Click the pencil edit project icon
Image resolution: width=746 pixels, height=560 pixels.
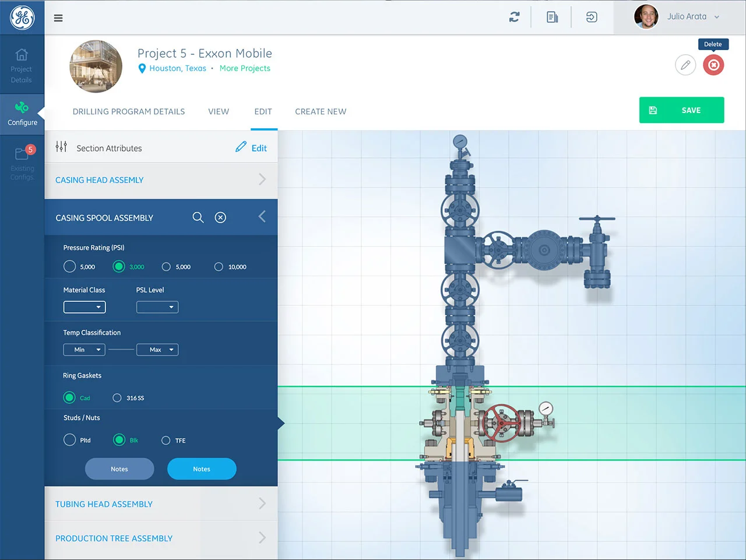[x=685, y=65]
